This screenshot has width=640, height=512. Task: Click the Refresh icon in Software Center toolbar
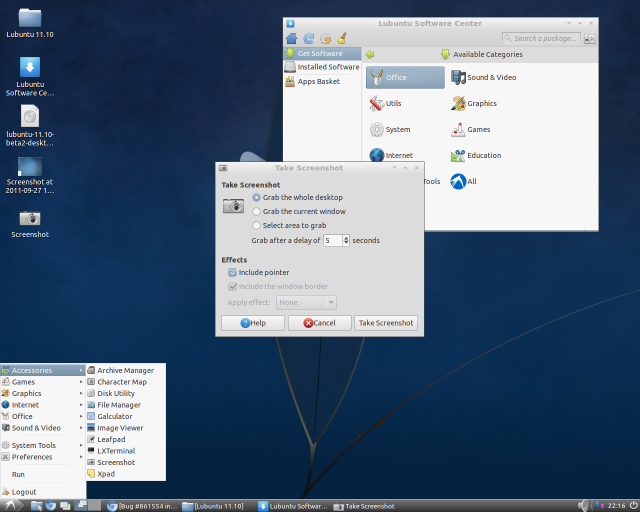coord(309,38)
